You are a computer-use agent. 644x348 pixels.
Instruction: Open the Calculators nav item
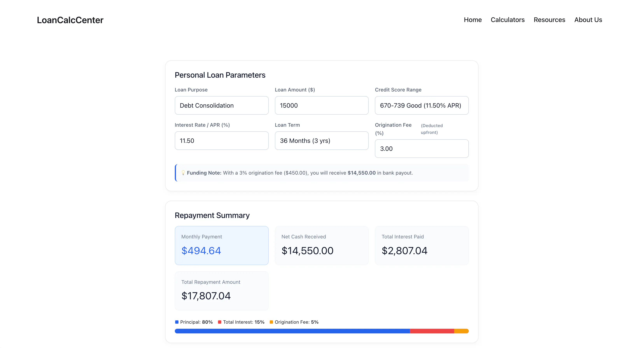[507, 20]
